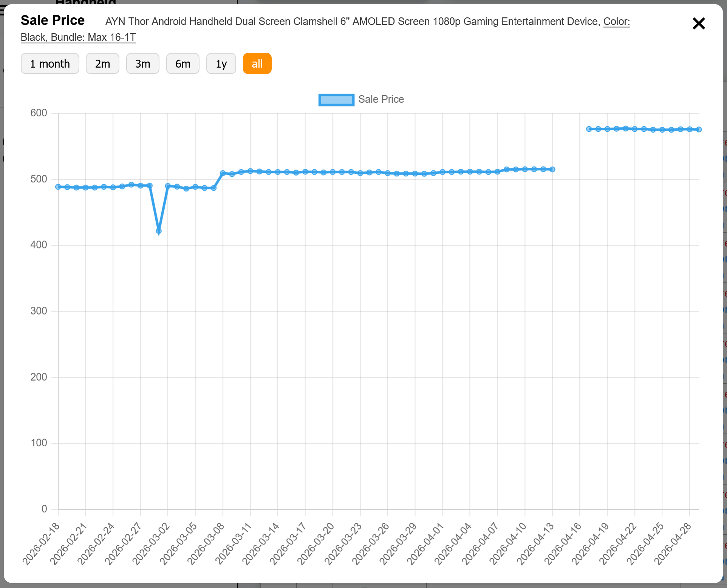Select the 6m range button
The image size is (727, 588).
coord(183,63)
